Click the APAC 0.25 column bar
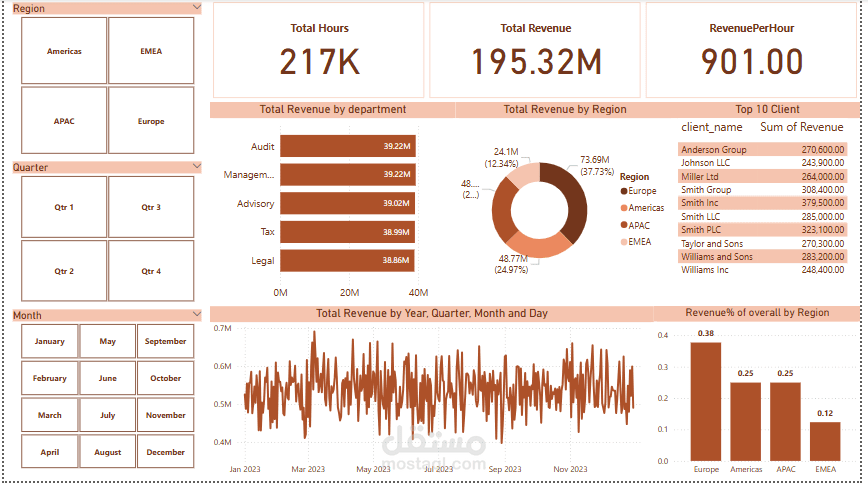The width and height of the screenshot is (868, 483). [x=786, y=422]
